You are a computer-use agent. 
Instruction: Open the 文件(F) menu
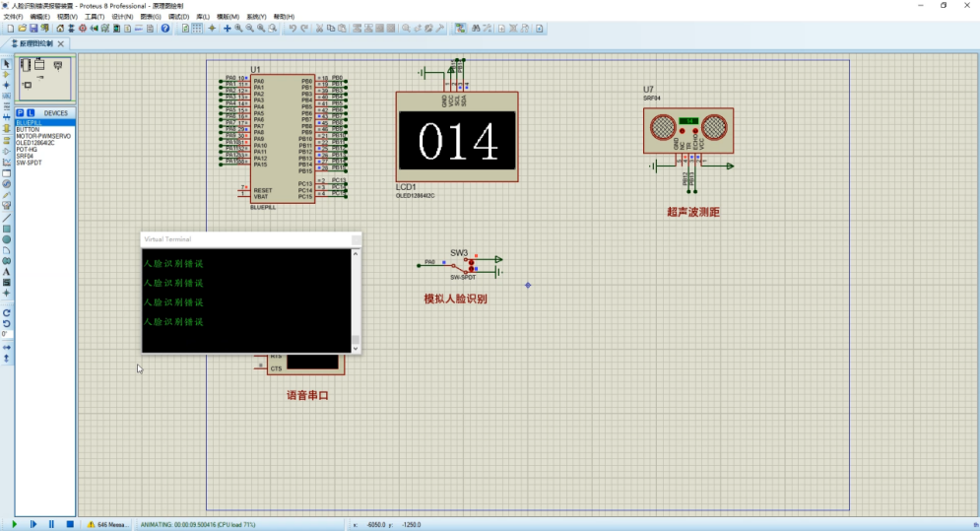[13, 17]
